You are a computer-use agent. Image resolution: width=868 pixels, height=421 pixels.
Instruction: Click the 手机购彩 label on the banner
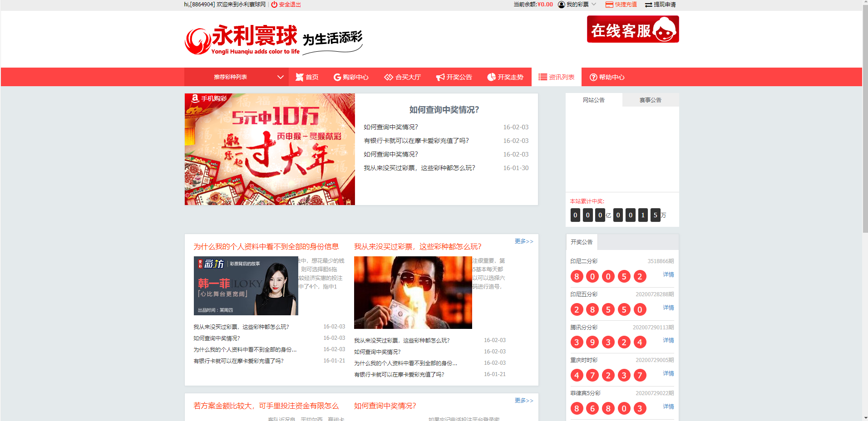[x=214, y=98]
